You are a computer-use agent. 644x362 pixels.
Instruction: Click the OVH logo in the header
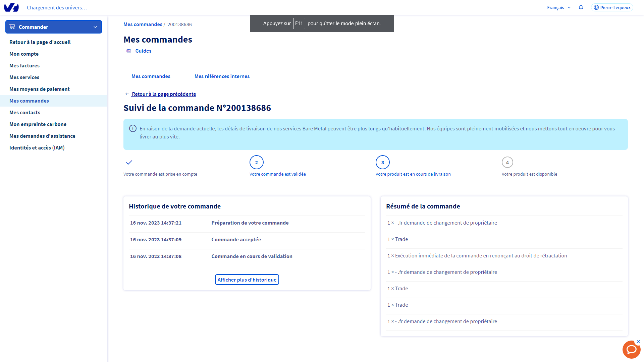(x=11, y=7)
